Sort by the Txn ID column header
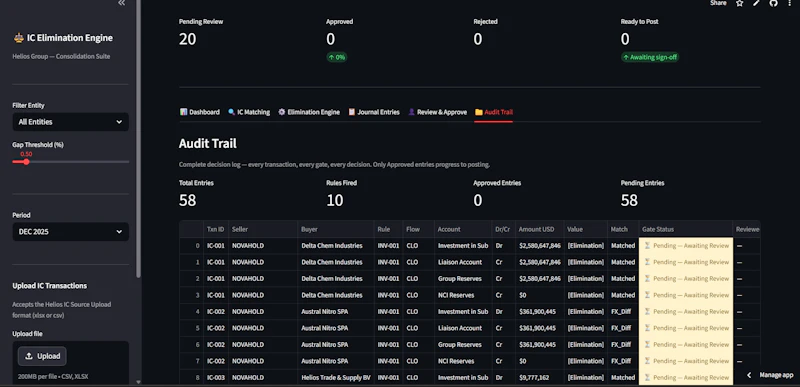The height and width of the screenshot is (387, 800). [216, 229]
